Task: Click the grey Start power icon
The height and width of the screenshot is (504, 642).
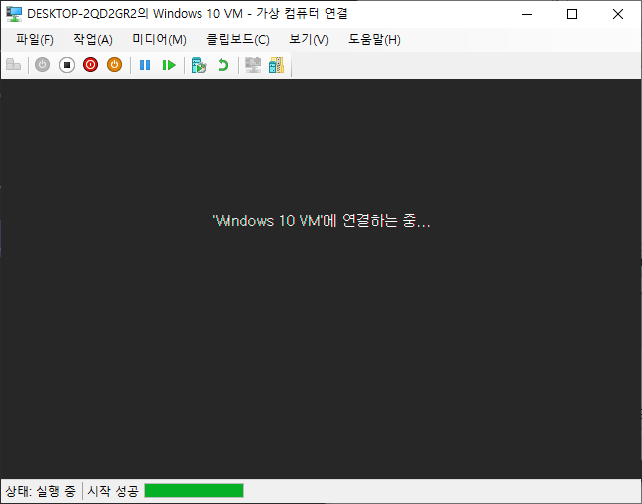Action: (42, 65)
